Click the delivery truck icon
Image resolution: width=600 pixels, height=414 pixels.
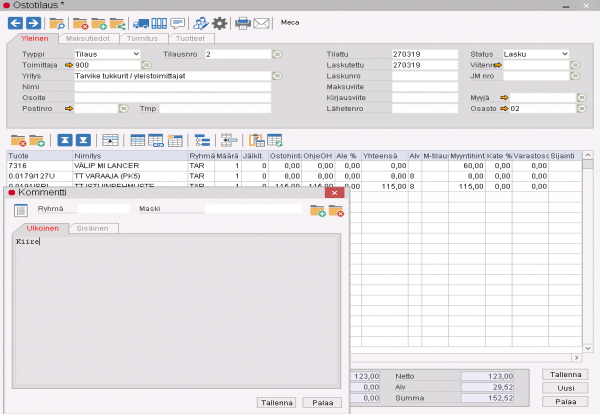pyautogui.click(x=141, y=24)
